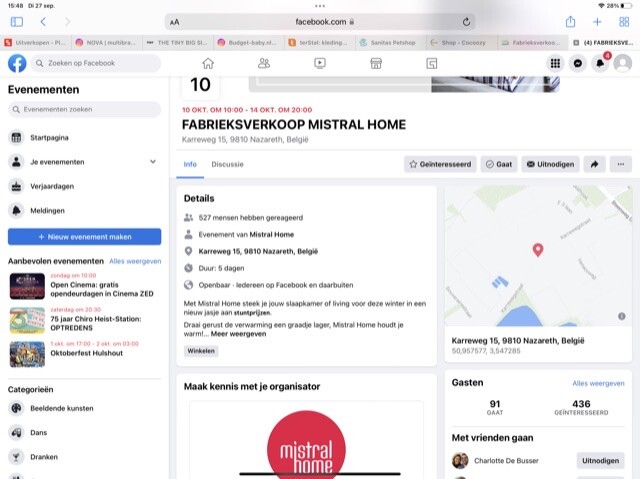Open the Facebook Friends icon
Screen dimensions: 640x479
point(264,63)
